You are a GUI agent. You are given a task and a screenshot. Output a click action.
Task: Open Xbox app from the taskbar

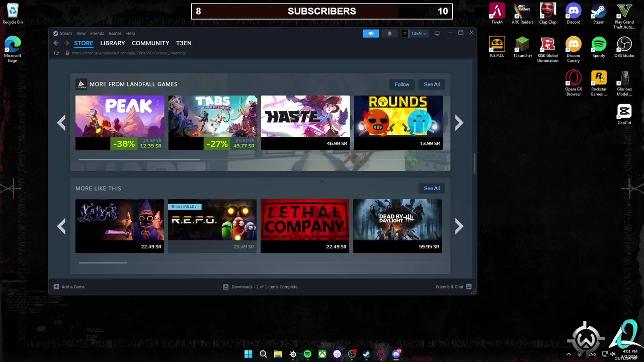tap(322, 354)
